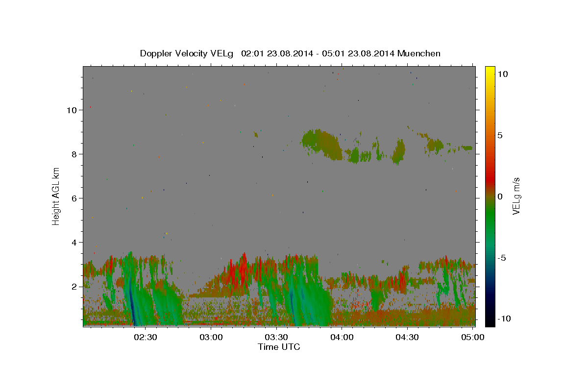Click the colorbar value label 0
The width and height of the screenshot is (588, 392).
(500, 196)
